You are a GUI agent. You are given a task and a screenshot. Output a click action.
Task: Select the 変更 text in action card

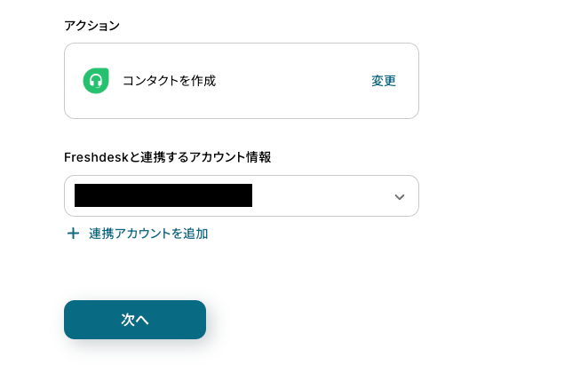(x=384, y=81)
